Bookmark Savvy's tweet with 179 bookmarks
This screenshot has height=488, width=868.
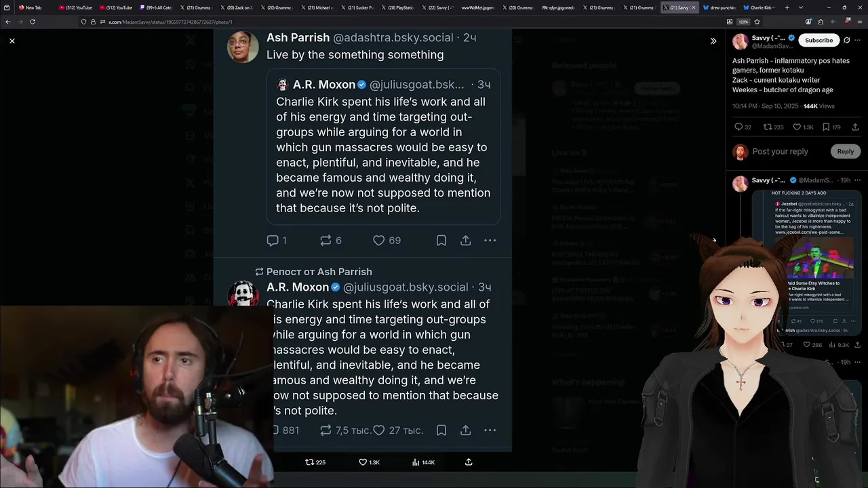[831, 127]
